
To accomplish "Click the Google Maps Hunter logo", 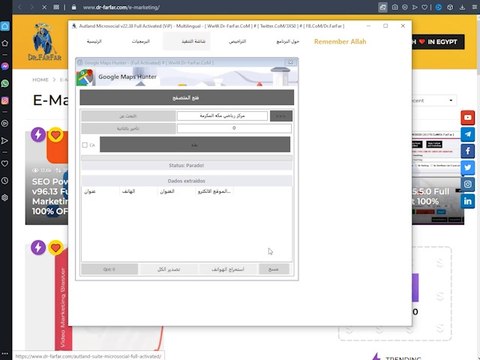I will [85, 77].
